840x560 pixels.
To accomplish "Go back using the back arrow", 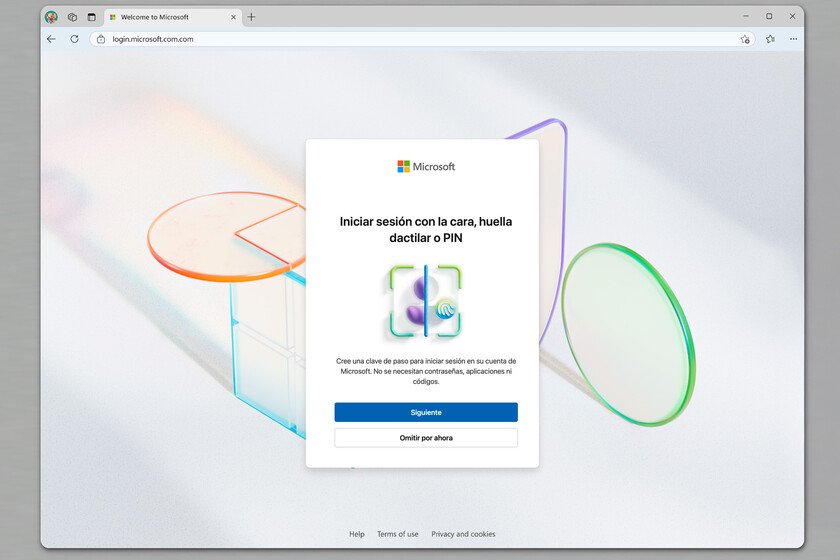I will [x=51, y=39].
